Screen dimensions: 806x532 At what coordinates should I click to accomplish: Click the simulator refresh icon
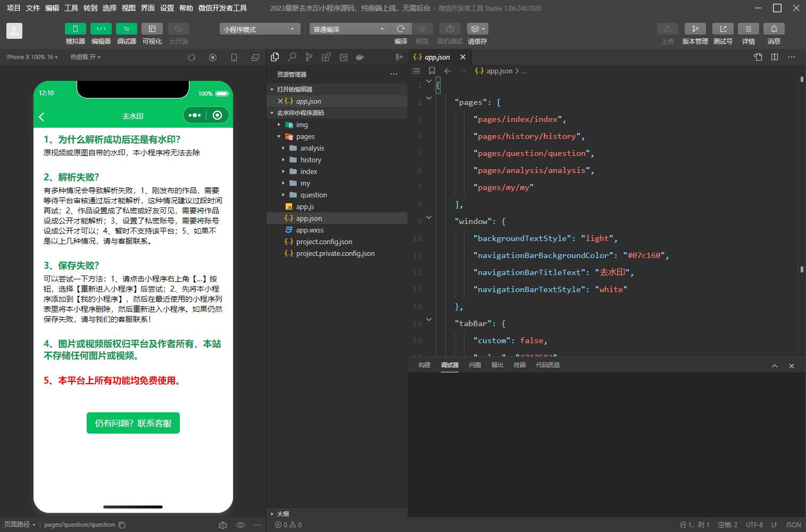pos(192,57)
